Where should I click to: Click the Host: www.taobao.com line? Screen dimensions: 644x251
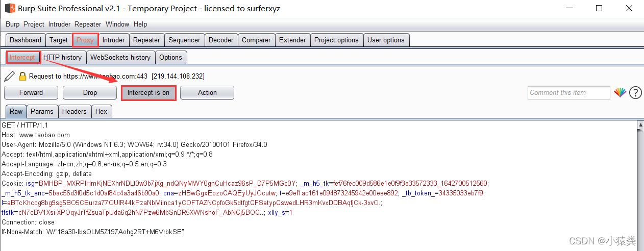click(x=36, y=135)
